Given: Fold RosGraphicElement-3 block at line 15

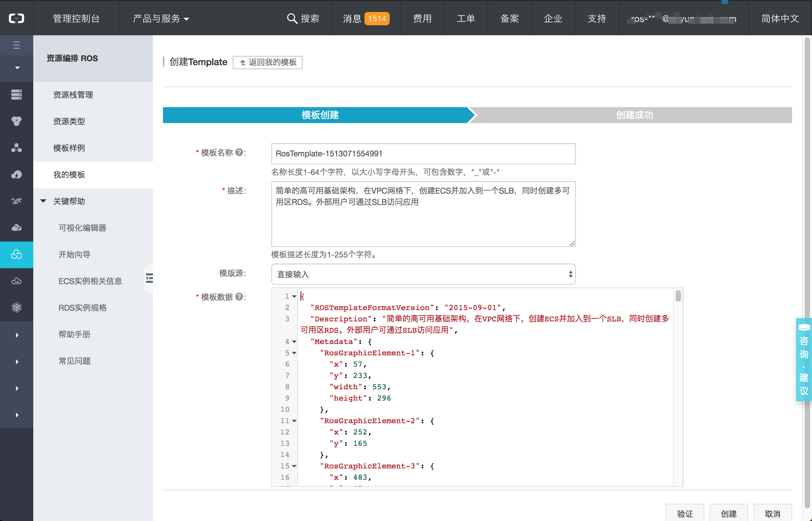Looking at the screenshot, I should (x=294, y=466).
